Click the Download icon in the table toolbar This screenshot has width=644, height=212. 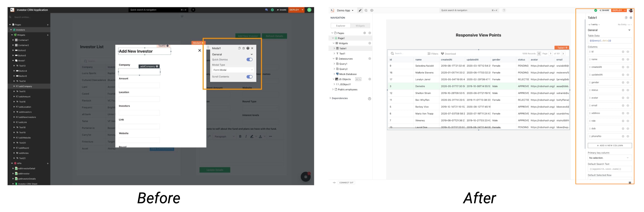pos(442,54)
